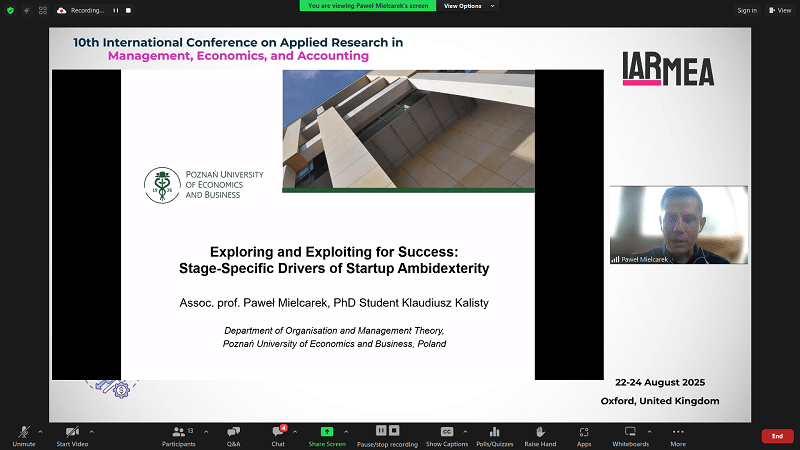The height and width of the screenshot is (450, 800).
Task: Expand the View Options dropdown
Action: pos(466,6)
